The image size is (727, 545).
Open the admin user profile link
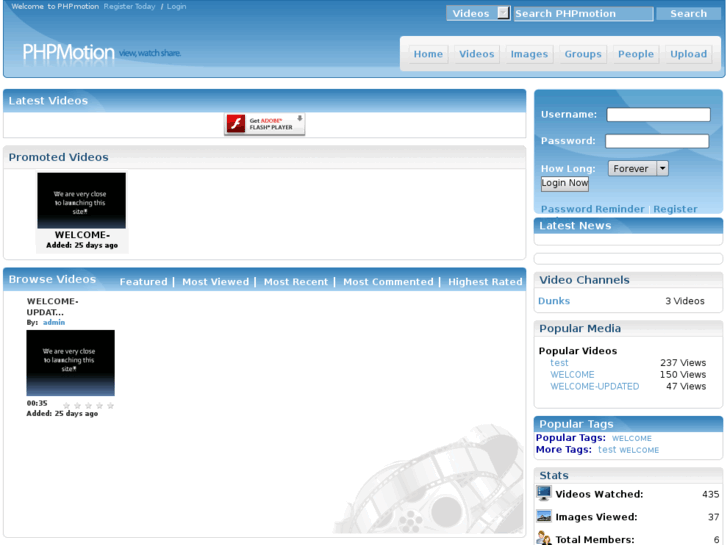click(x=54, y=322)
